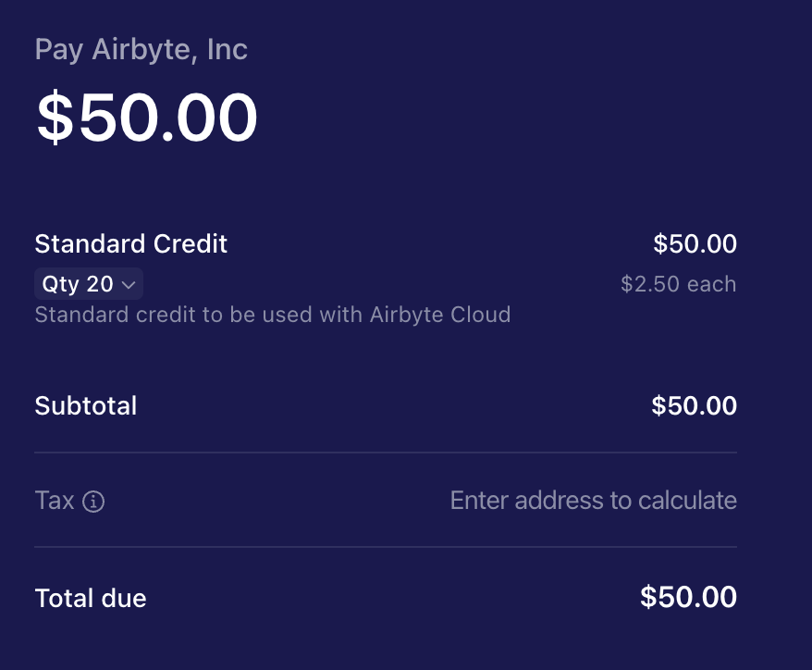This screenshot has height=670, width=812.
Task: Click the Tax label
Action: 55,501
